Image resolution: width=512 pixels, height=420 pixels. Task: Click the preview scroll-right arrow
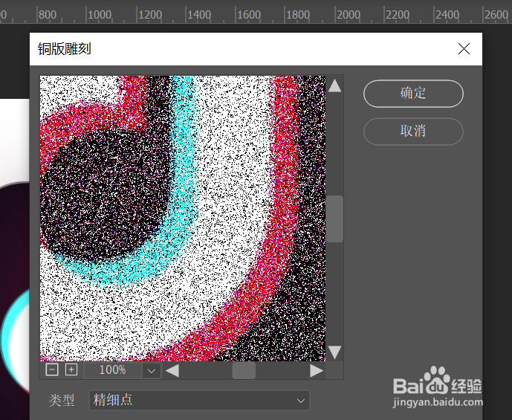[x=316, y=371]
